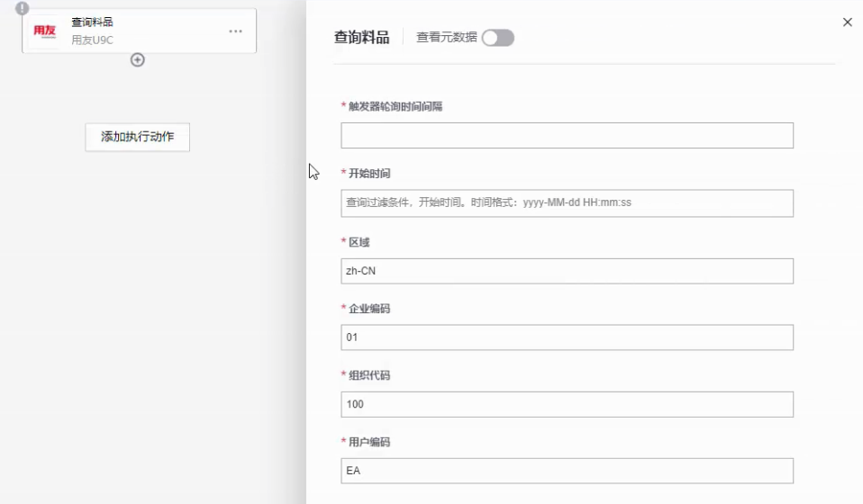Click the 触发器轮询时间间隔 input field
The image size is (863, 504).
click(567, 136)
